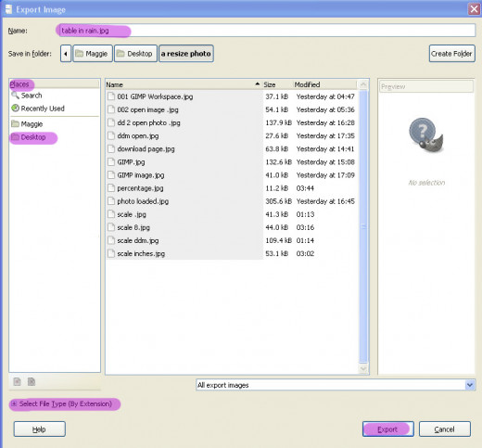
Task: Select the Maggie path button
Action: pos(93,54)
